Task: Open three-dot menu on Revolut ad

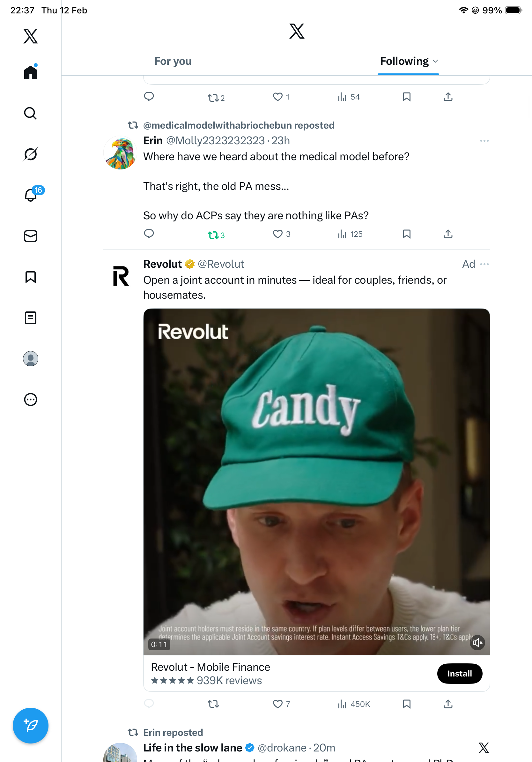Action: [484, 264]
